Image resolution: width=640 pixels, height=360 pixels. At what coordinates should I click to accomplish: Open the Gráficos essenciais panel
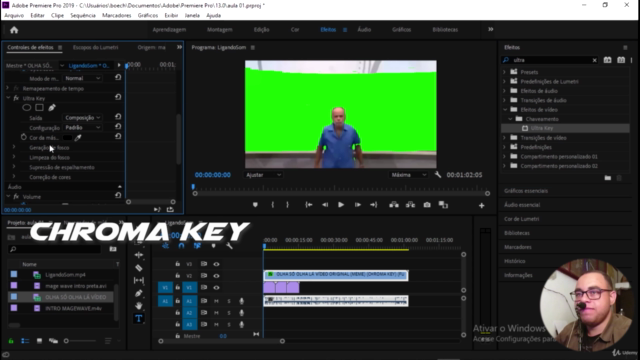point(526,191)
